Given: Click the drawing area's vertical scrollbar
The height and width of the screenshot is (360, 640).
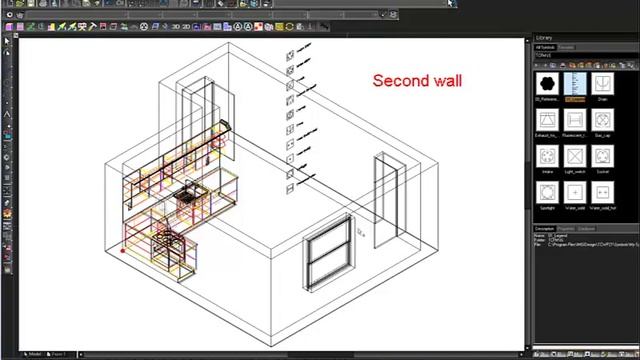Looking at the screenshot, I should click(528, 192).
